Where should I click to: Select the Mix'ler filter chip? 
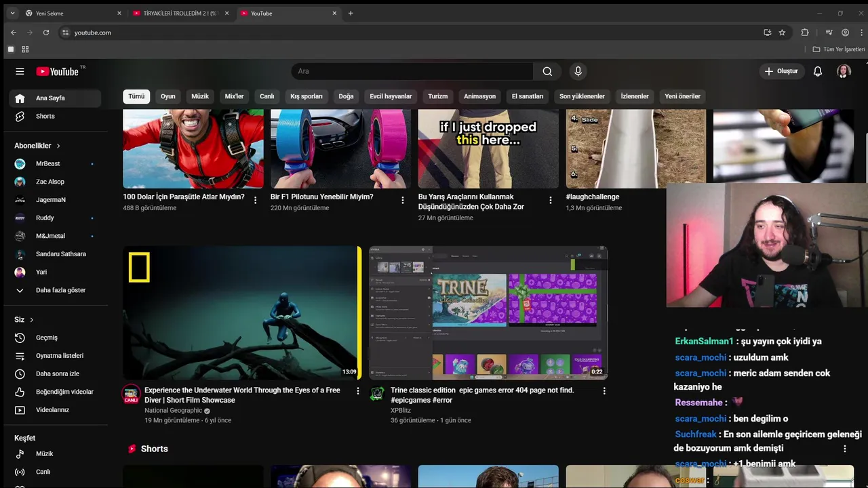coord(234,96)
